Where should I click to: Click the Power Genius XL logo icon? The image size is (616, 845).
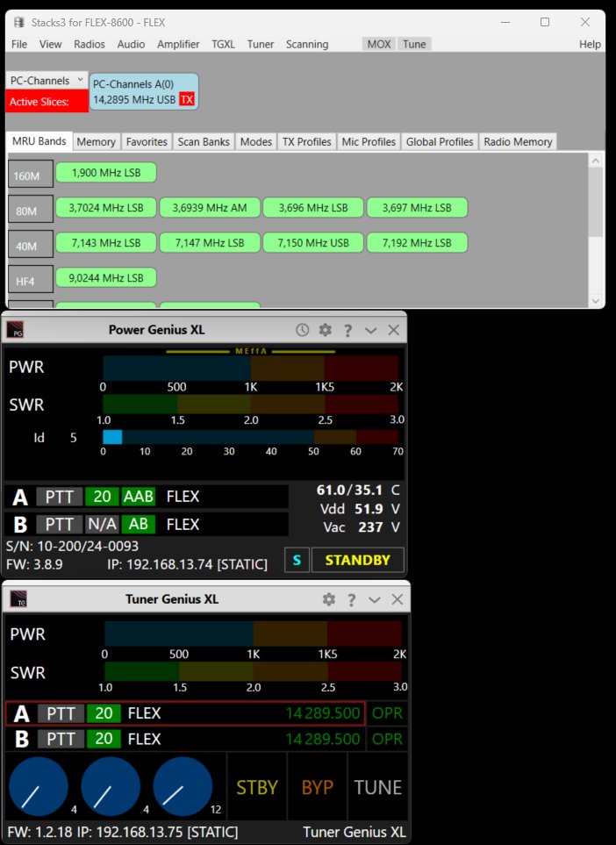click(15, 330)
